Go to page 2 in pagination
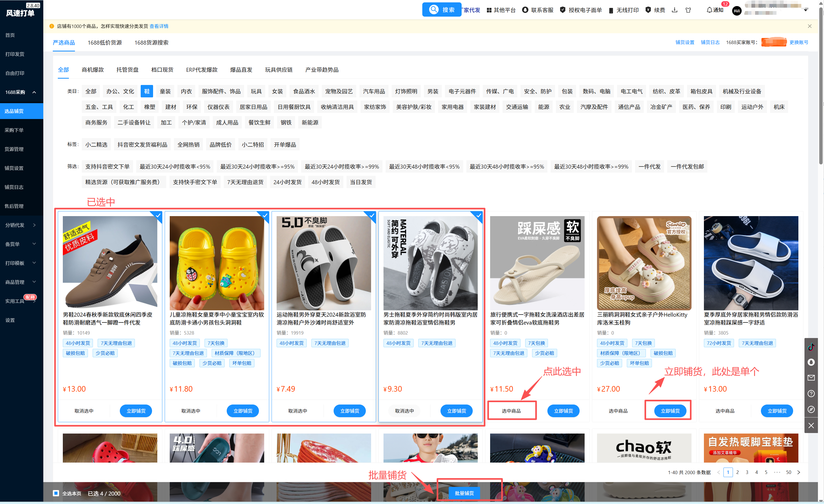 coord(737,472)
